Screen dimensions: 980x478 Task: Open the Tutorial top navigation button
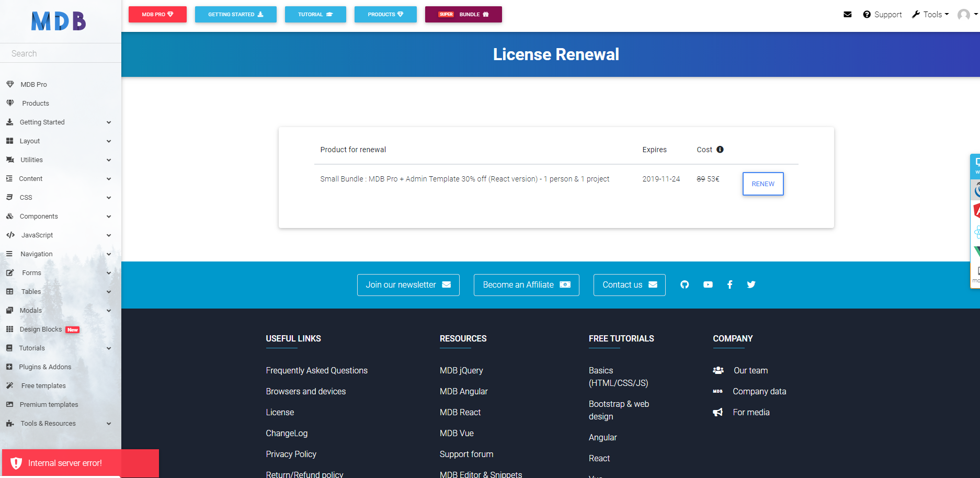[x=315, y=14]
